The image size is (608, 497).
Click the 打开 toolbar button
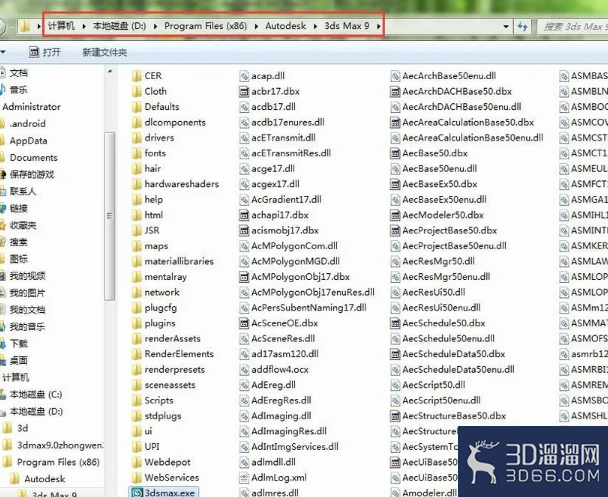(x=45, y=52)
